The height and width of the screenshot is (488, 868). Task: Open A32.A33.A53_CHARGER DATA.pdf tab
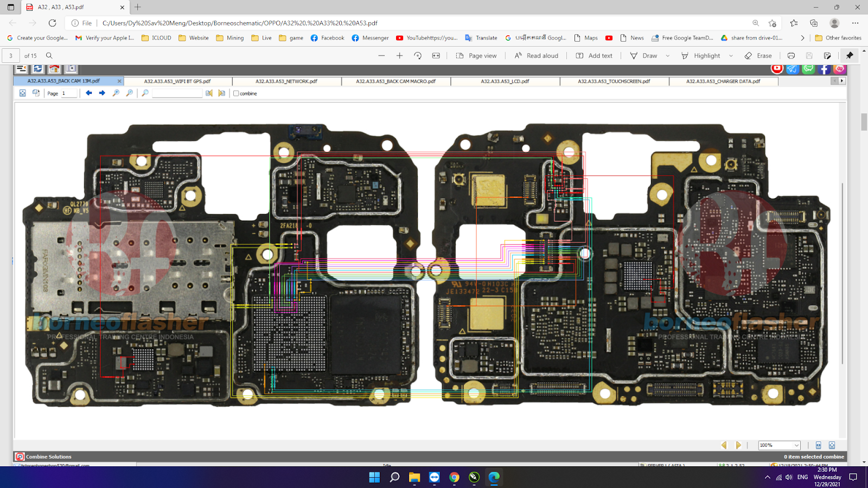coord(723,81)
